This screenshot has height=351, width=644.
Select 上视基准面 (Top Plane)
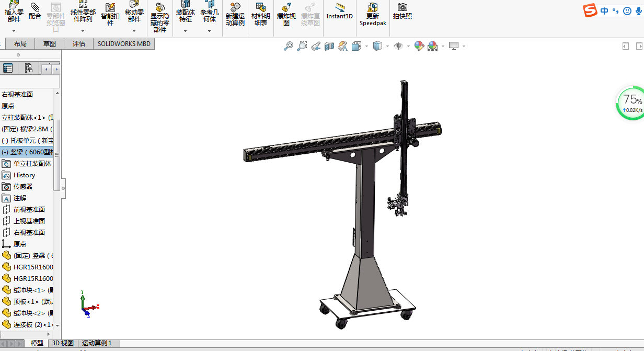coord(24,221)
